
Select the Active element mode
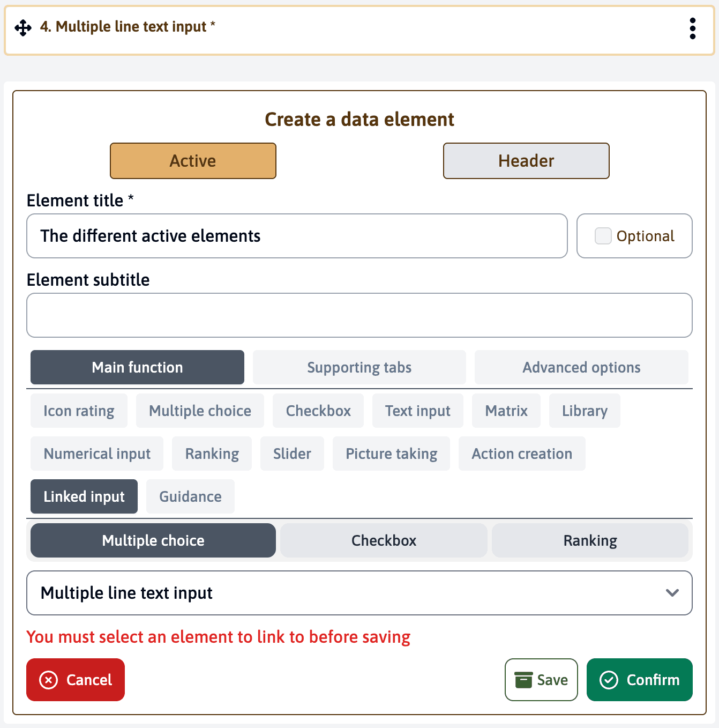click(x=193, y=160)
